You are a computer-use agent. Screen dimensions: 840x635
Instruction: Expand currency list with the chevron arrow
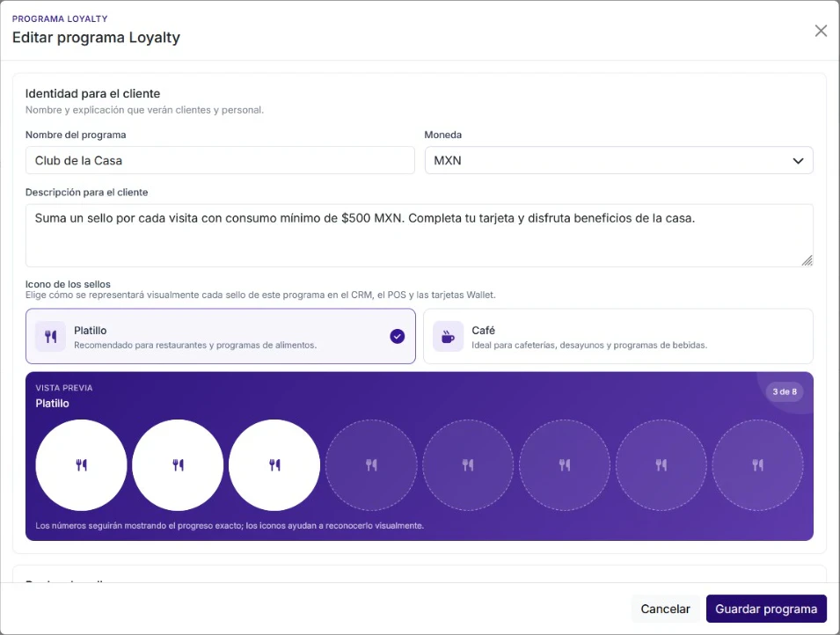tap(798, 161)
